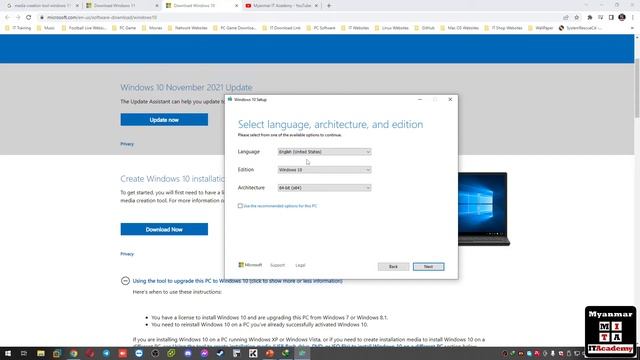Open the 'PC Game' bookmark folder

coord(124,28)
